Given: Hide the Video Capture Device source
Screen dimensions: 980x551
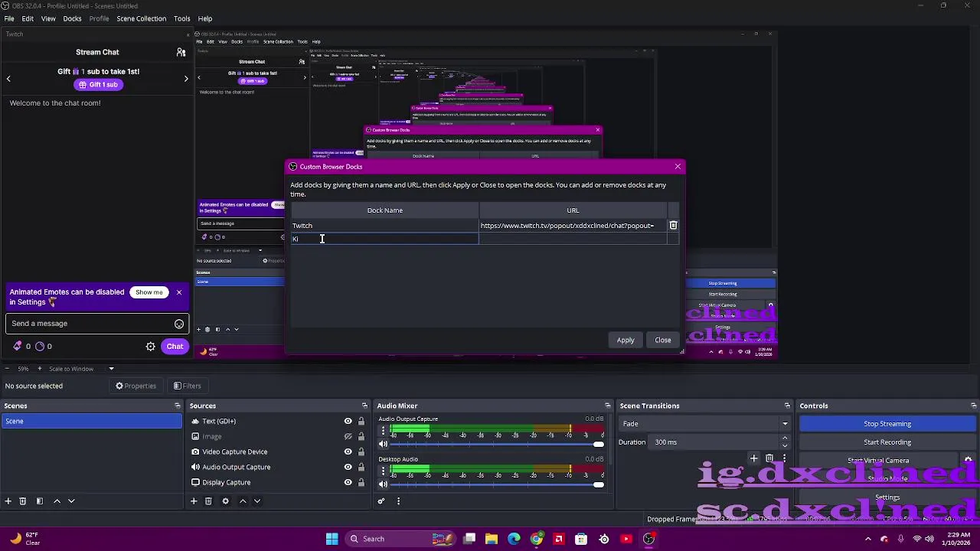Looking at the screenshot, I should click(x=348, y=452).
